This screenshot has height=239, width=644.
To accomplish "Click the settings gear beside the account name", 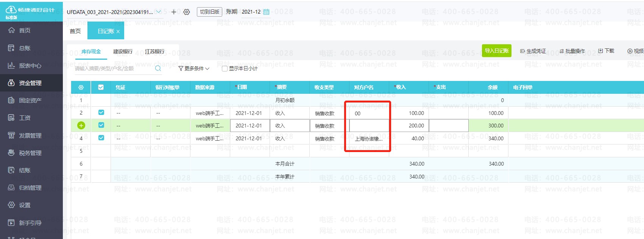I will (187, 12).
